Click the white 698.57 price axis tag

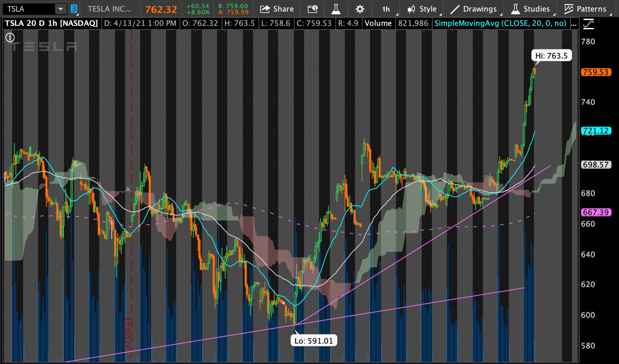(596, 165)
